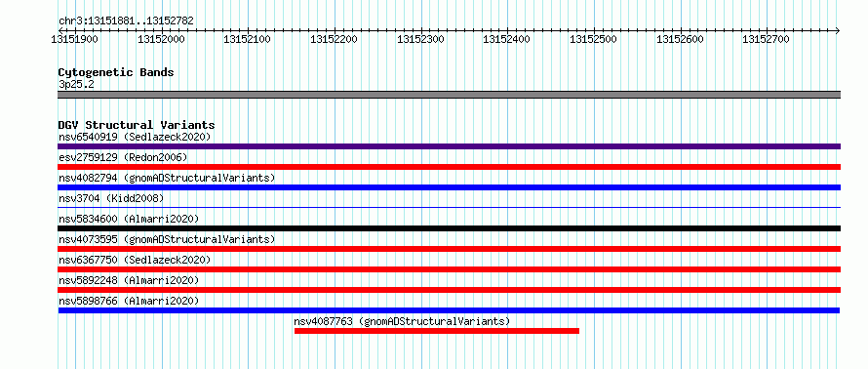868x369 pixels.
Task: Click ruler position 13152000
Action: coord(161,39)
